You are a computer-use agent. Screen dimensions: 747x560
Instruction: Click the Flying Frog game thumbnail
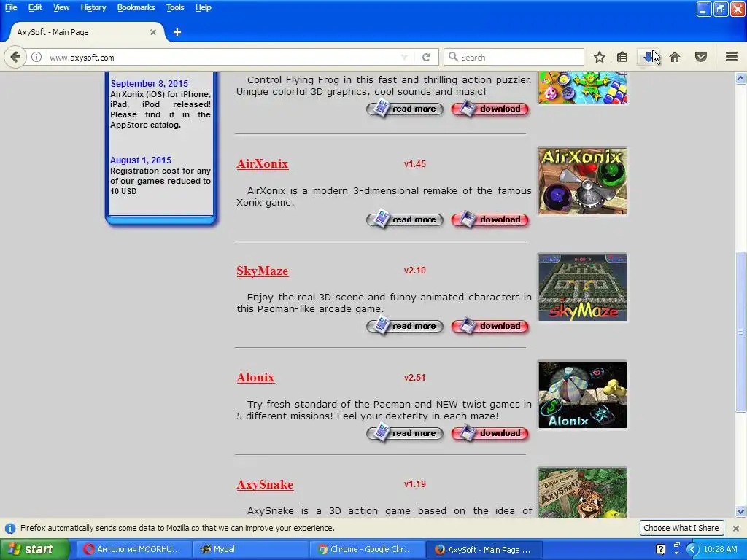(583, 88)
